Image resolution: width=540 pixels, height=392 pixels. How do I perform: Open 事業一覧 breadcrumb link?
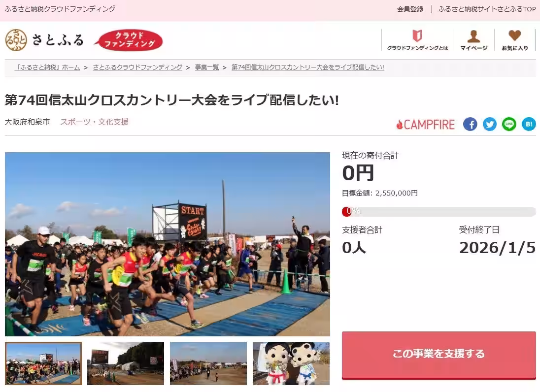207,67
